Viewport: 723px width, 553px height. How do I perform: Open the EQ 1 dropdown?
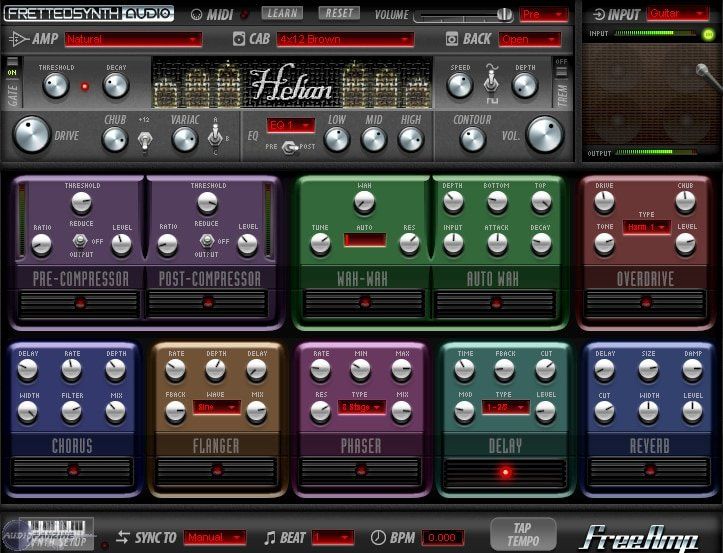click(290, 125)
